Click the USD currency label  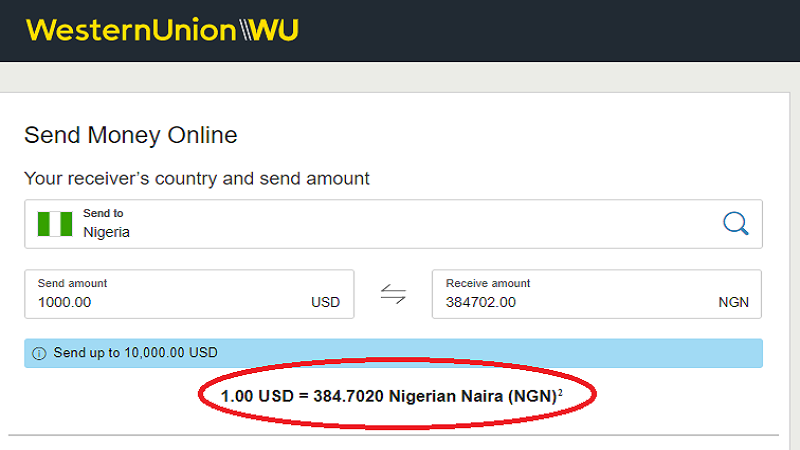(325, 302)
